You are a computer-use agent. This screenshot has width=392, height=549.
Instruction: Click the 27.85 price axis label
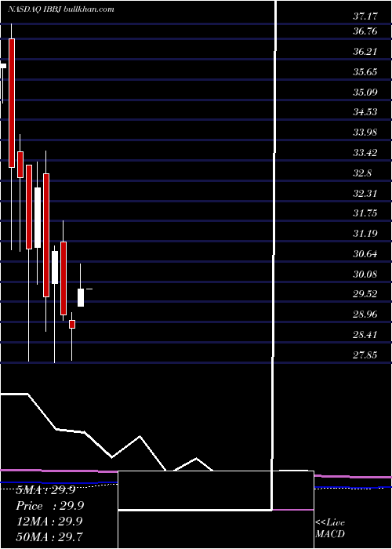(x=365, y=355)
